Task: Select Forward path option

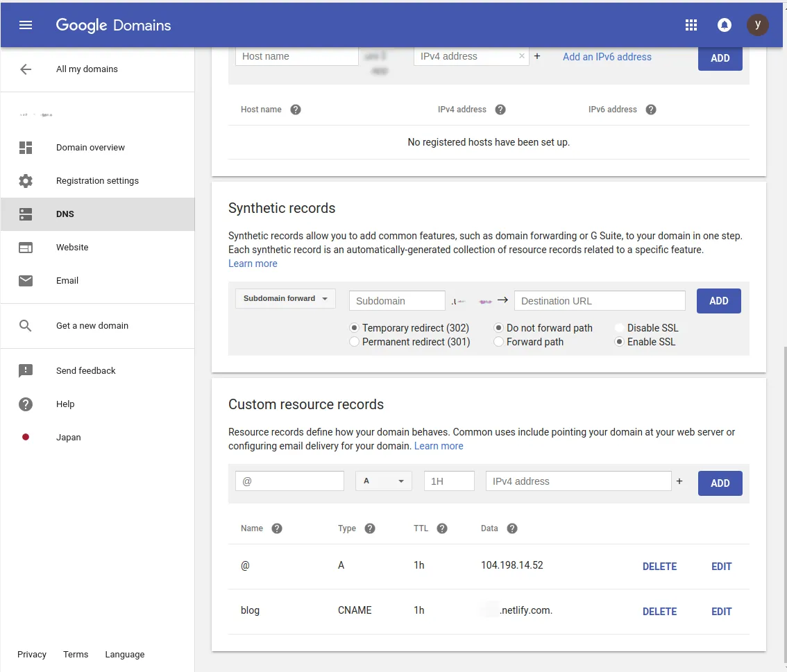Action: click(498, 341)
